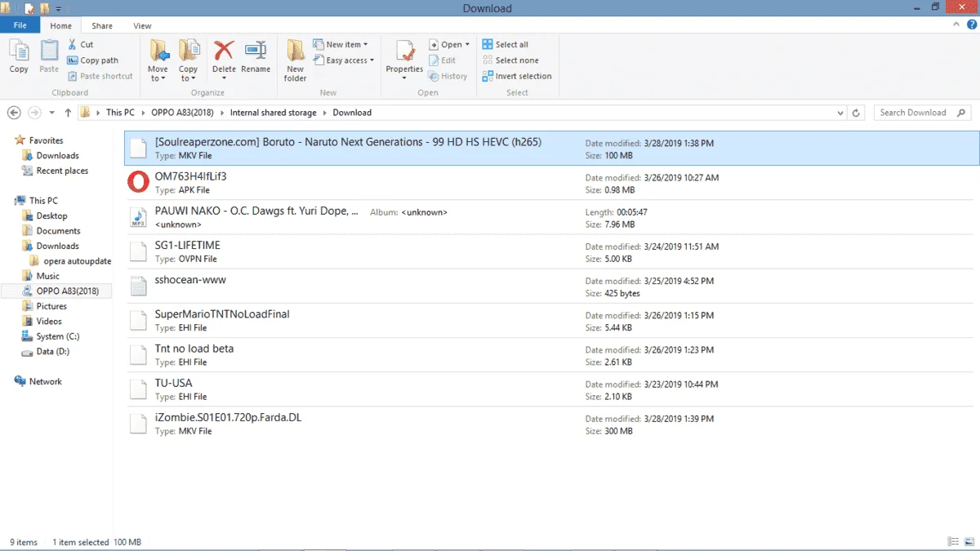Open Data (D:) drive
Image resolution: width=980 pixels, height=551 pixels.
pyautogui.click(x=52, y=351)
